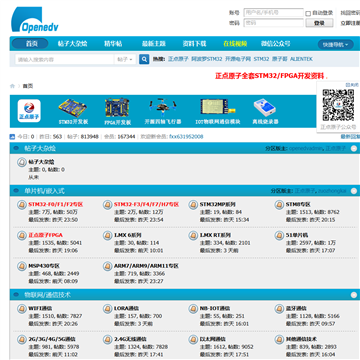Click the icon beside MSP430专区
Screen dimensions: 360x360
click(x=22, y=266)
